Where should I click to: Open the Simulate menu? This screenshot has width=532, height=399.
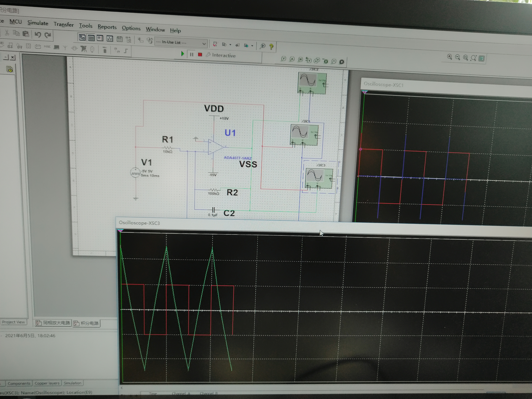coord(38,23)
